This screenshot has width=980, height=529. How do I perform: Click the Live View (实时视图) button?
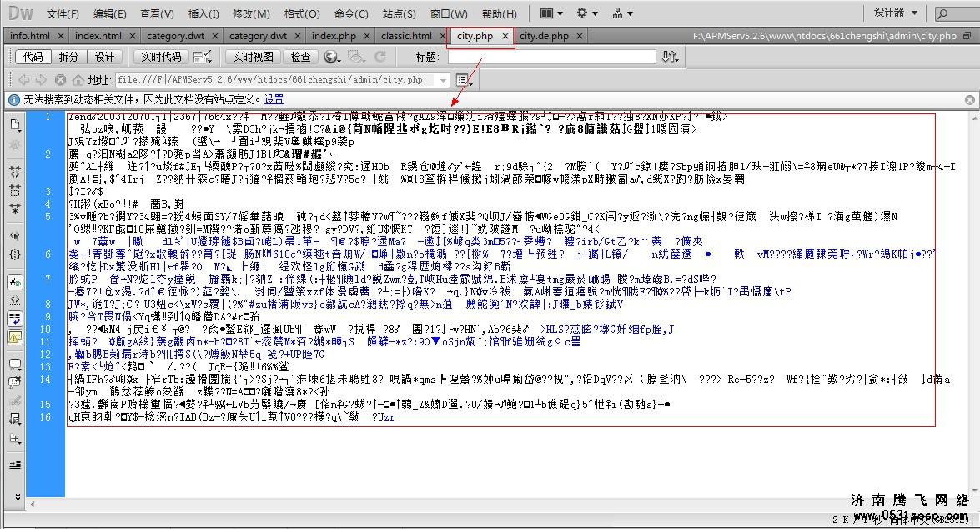click(253, 57)
